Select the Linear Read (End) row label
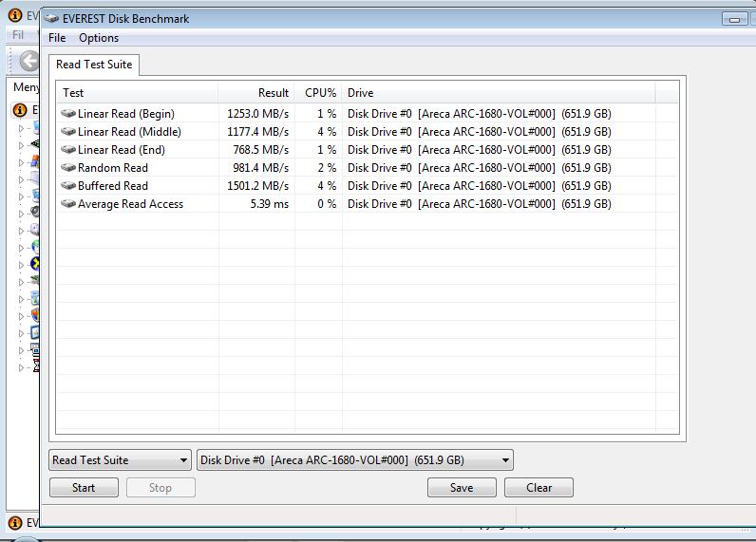756x542 pixels. point(121,150)
